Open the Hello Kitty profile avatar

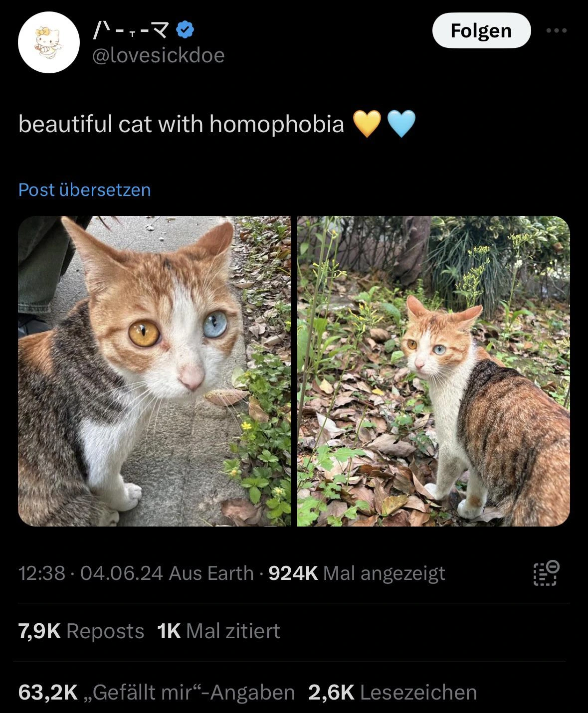point(49,42)
